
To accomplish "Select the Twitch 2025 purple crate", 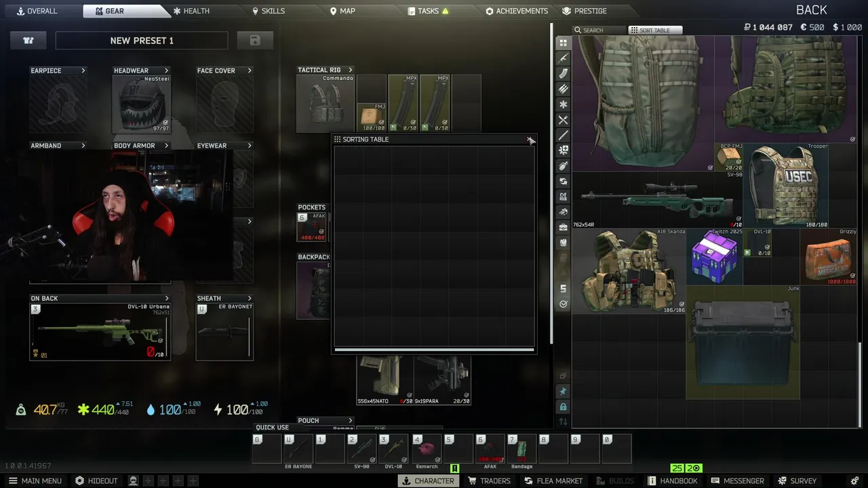I will (x=715, y=257).
